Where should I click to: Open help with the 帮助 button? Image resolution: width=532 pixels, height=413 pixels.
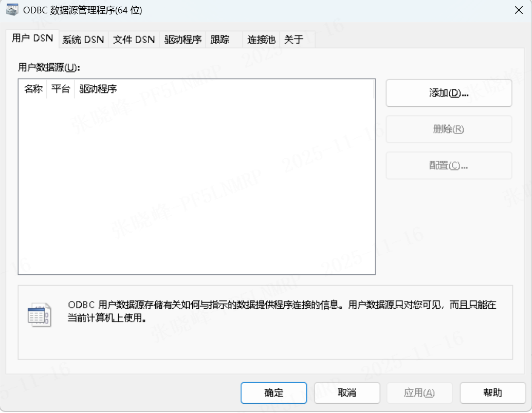492,393
